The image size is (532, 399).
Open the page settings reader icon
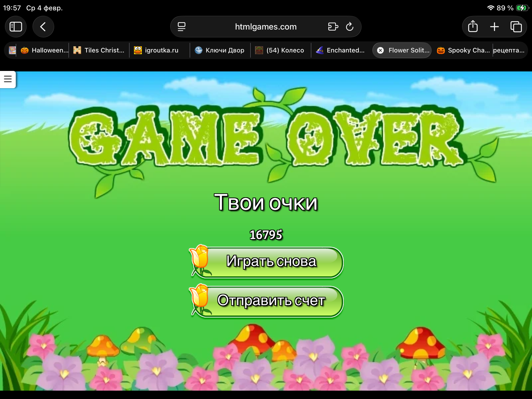pos(182,27)
